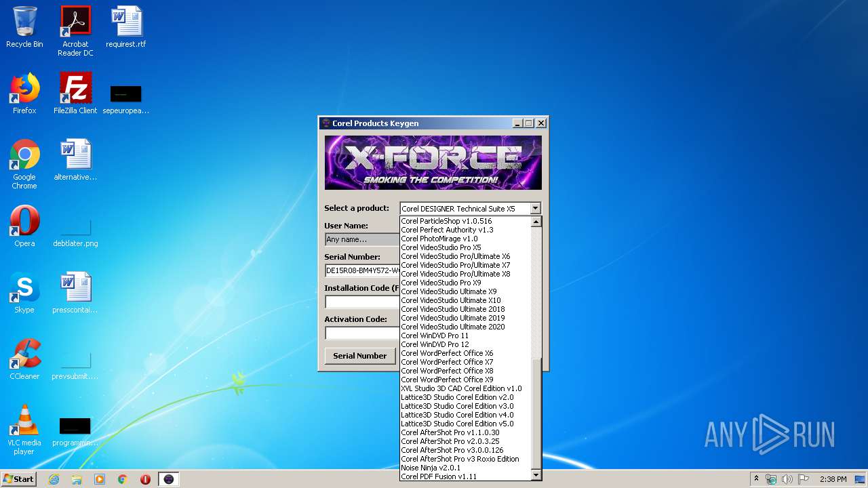Show hidden tray icons arrow
Screen dimensions: 868x488
point(756,479)
